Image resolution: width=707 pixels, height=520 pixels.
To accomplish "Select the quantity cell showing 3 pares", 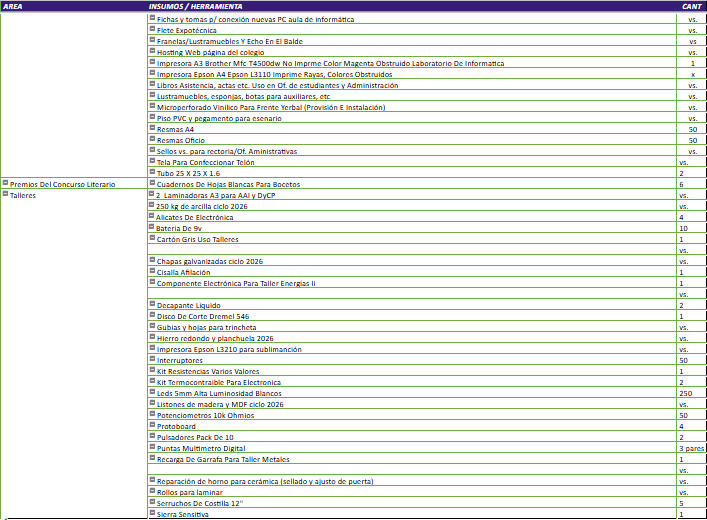I will [x=692, y=448].
